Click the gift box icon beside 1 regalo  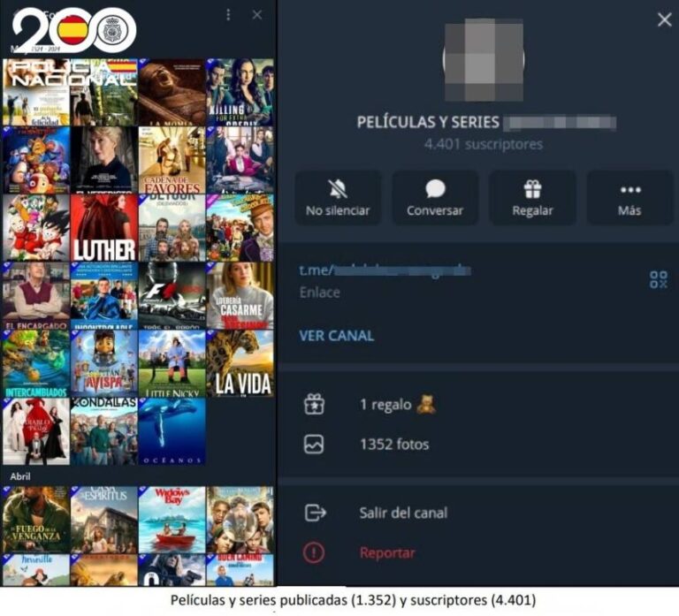(x=314, y=404)
